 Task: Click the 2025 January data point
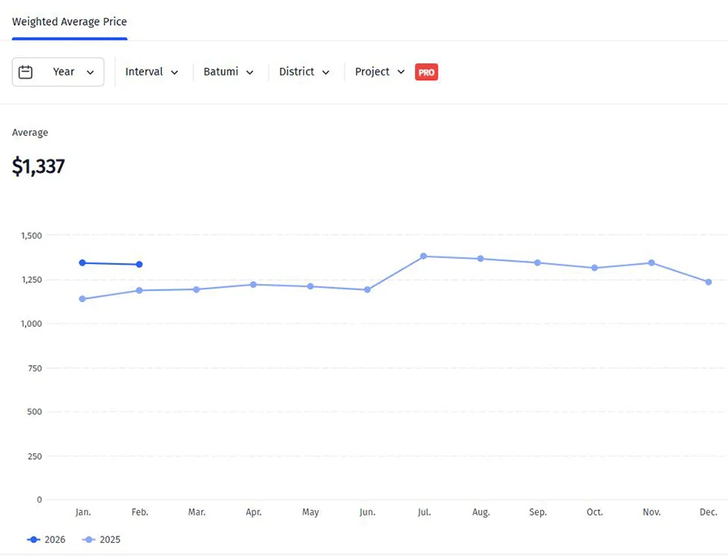tap(83, 299)
